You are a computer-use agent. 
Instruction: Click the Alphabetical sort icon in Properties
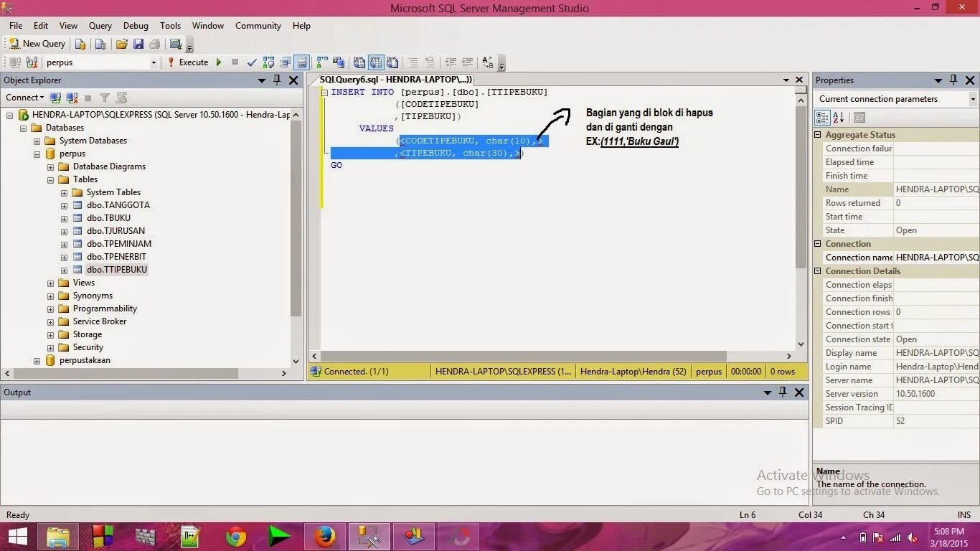coord(838,118)
